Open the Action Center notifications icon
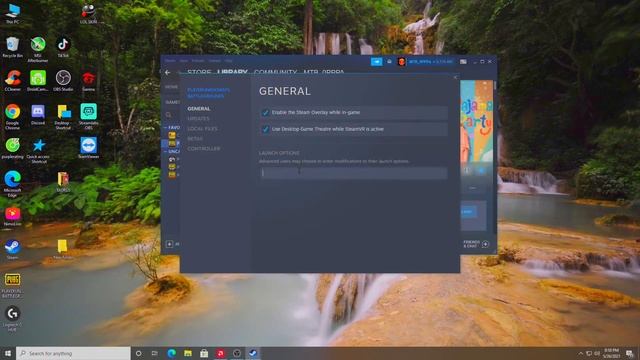 click(x=630, y=353)
